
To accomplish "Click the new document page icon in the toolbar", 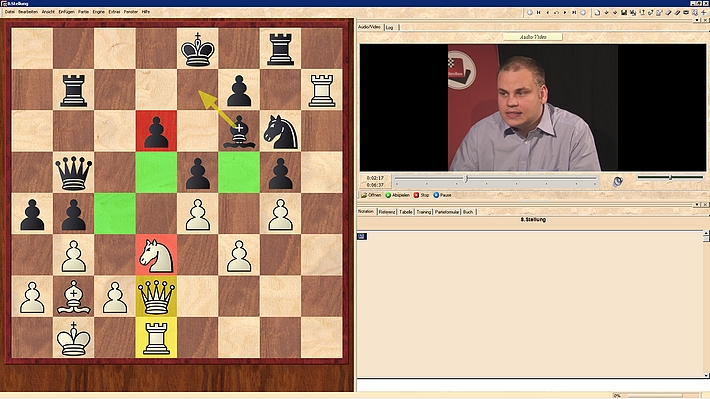I will pos(597,12).
